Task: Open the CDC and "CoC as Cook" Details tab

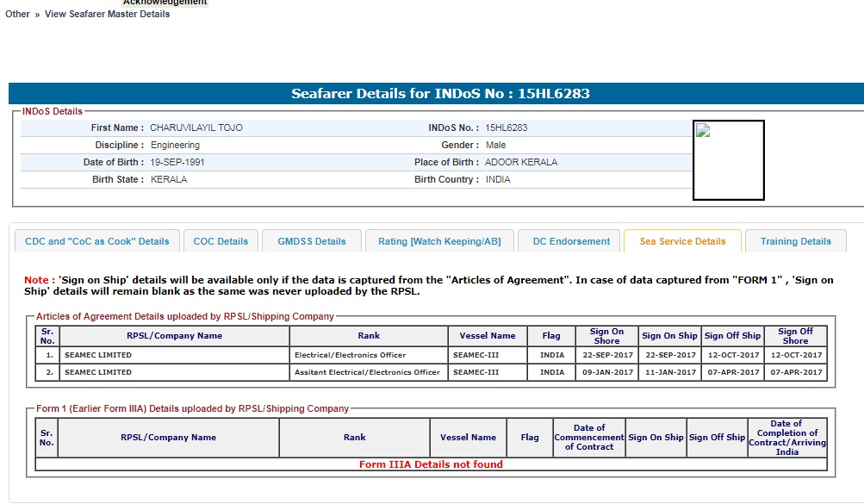Action: [x=97, y=241]
